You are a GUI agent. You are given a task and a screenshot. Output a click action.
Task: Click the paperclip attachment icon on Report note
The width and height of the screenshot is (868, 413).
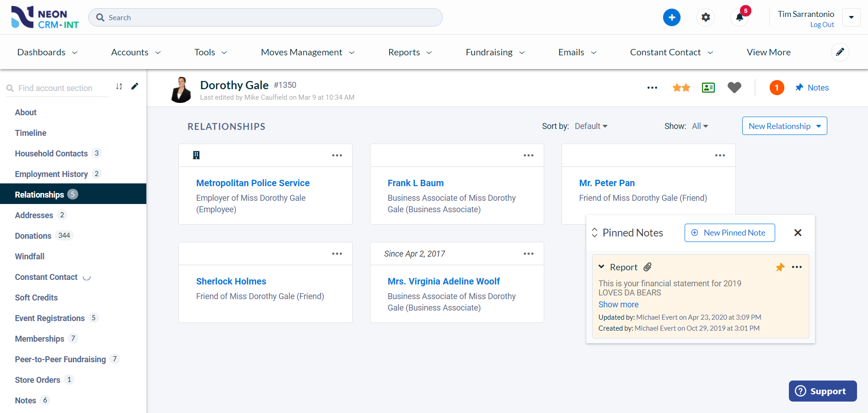(648, 267)
